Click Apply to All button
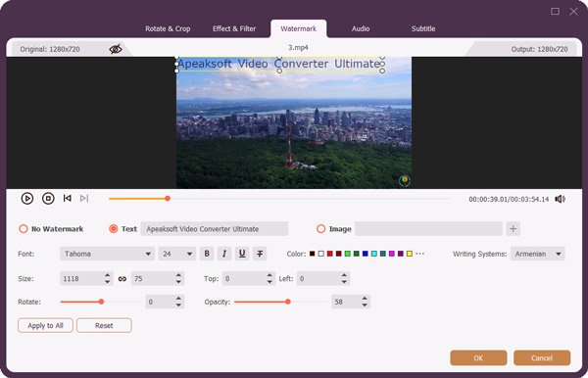 click(45, 325)
